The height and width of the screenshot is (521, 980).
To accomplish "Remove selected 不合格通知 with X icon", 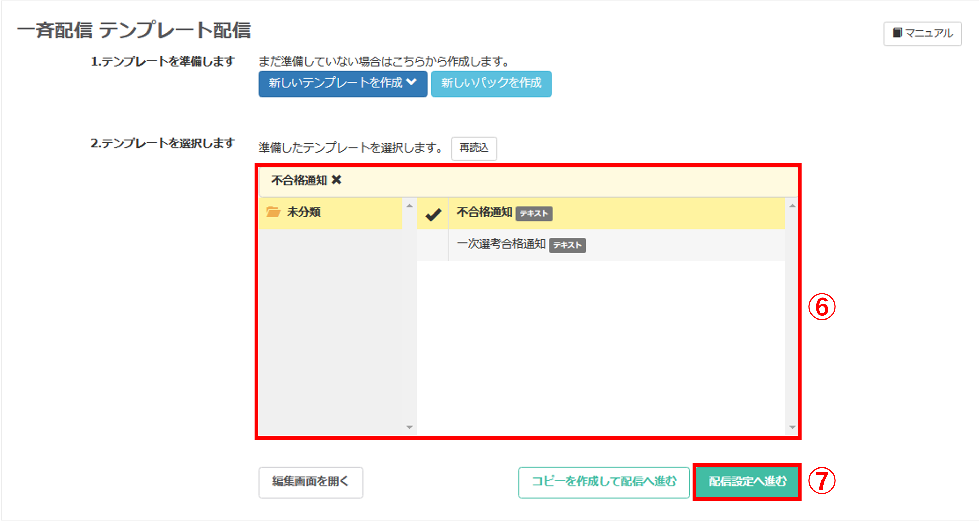I will (x=336, y=180).
